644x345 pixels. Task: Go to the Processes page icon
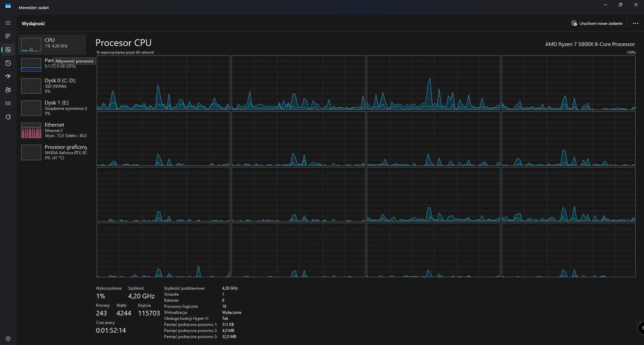tap(8, 36)
